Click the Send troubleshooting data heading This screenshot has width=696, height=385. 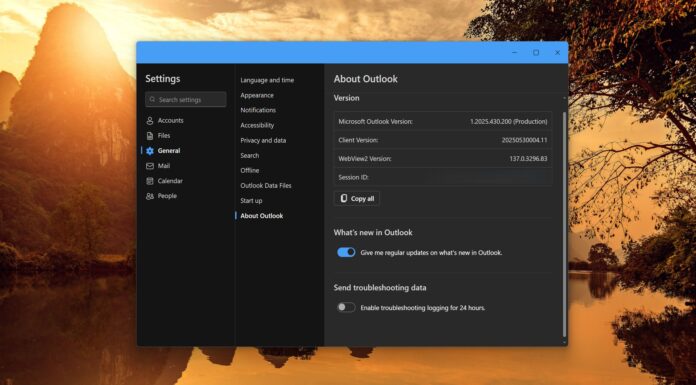pos(380,287)
